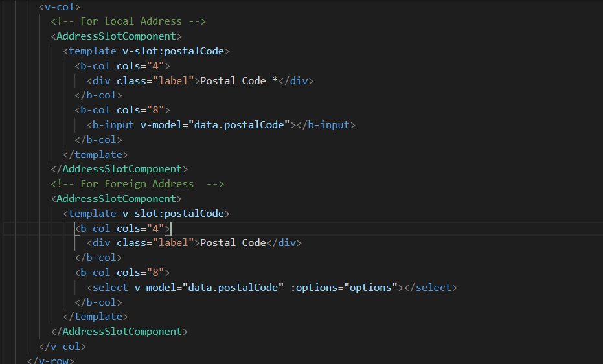Click the highlighted b-col cols="4" line

(122, 229)
